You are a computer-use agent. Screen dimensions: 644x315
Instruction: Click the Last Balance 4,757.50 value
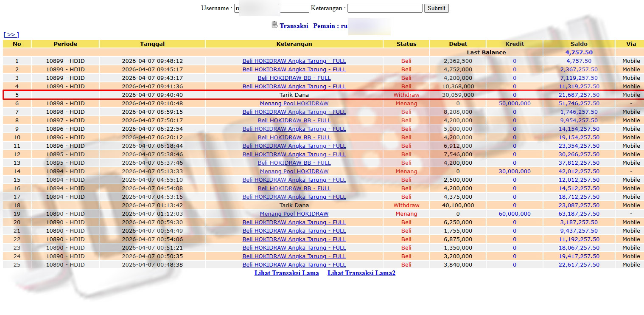579,52
